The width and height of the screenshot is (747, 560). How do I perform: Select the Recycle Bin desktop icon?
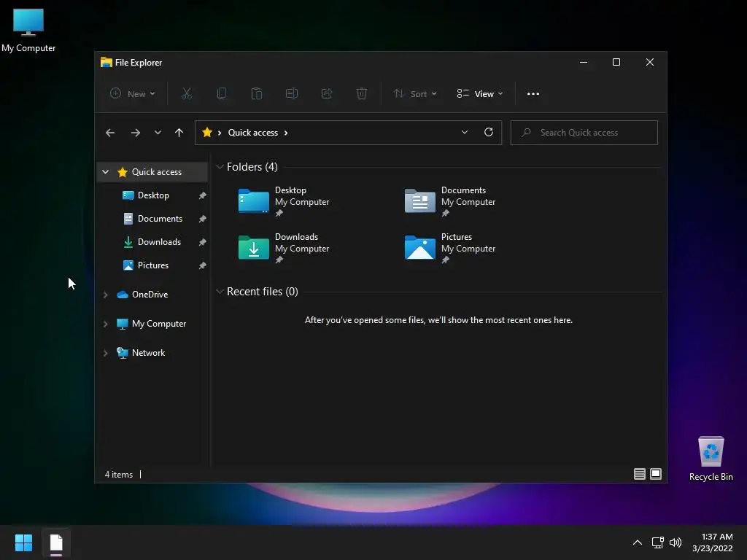pyautogui.click(x=711, y=459)
